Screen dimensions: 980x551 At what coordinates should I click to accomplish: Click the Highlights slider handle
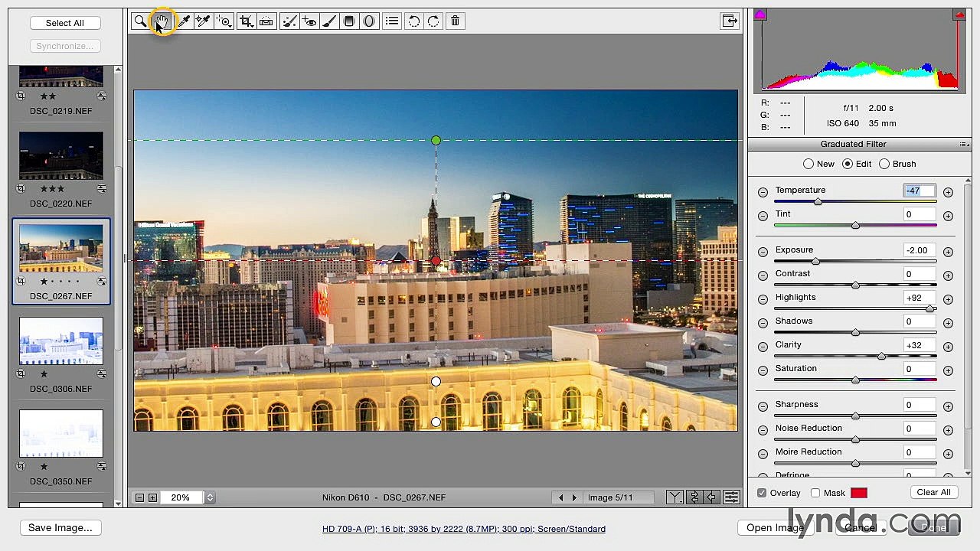(x=930, y=308)
